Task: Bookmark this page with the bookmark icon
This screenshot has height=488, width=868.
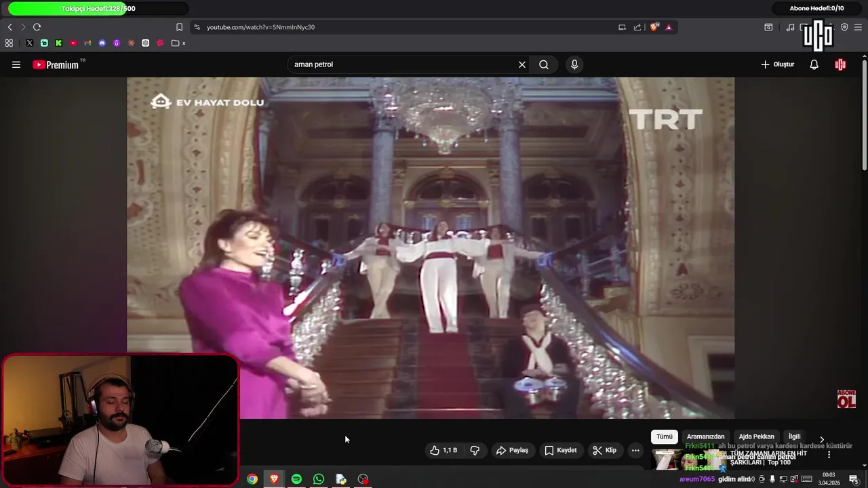Action: pos(179,27)
